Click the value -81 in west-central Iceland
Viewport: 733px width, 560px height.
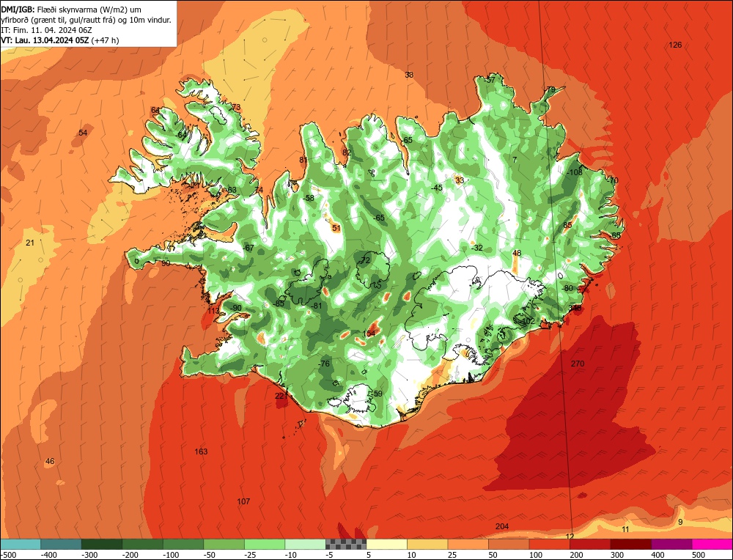[x=316, y=306]
